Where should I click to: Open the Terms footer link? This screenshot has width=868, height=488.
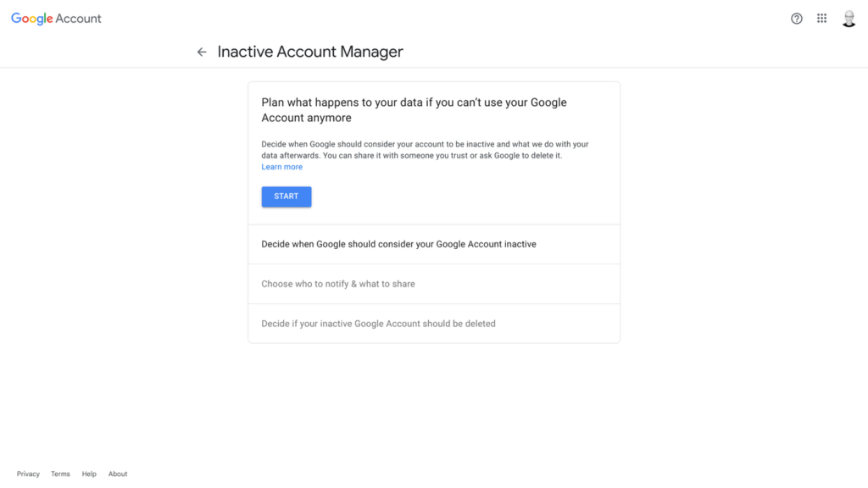(x=59, y=474)
